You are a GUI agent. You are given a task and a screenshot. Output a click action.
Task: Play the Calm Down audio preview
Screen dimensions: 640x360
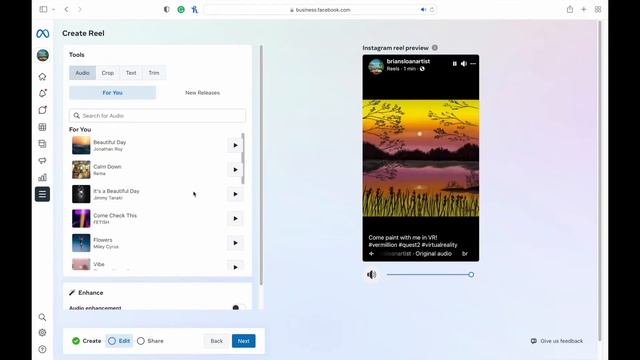[236, 170]
